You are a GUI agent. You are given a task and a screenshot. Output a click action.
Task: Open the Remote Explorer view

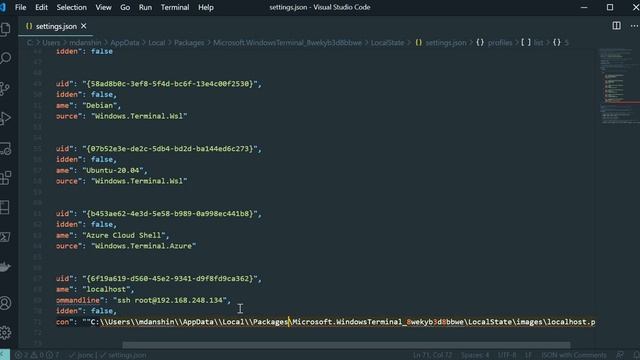click(x=6, y=148)
